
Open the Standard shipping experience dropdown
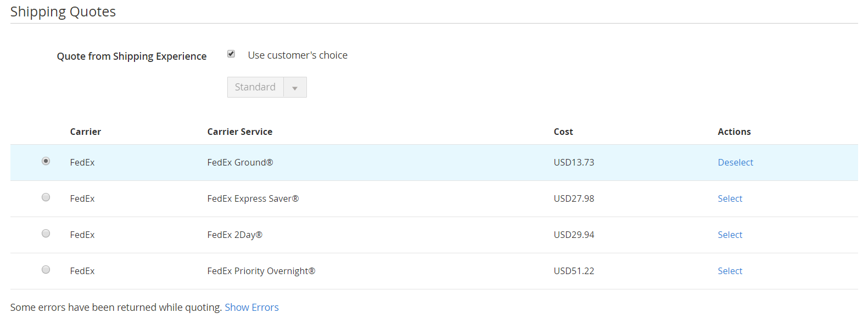[x=256, y=87]
